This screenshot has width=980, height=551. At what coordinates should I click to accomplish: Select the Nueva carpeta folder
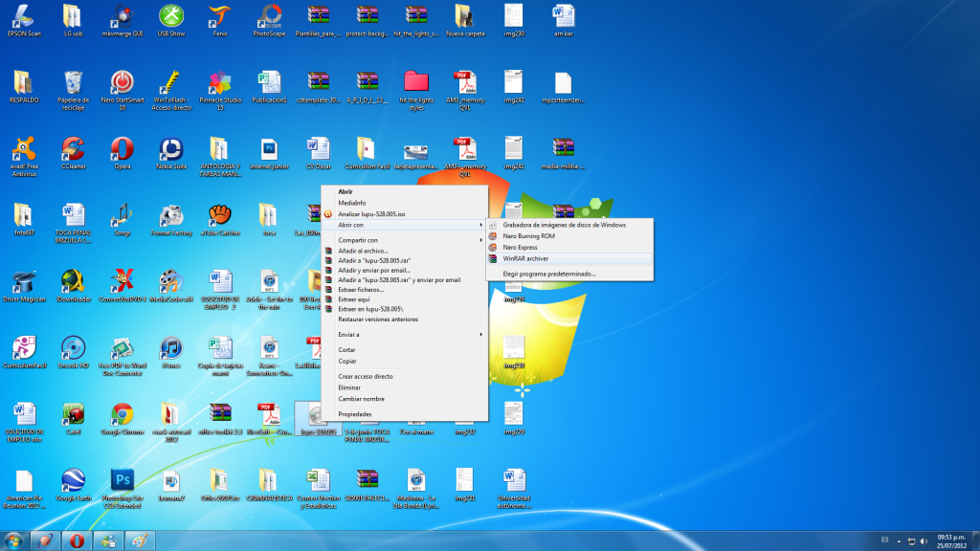pyautogui.click(x=465, y=21)
